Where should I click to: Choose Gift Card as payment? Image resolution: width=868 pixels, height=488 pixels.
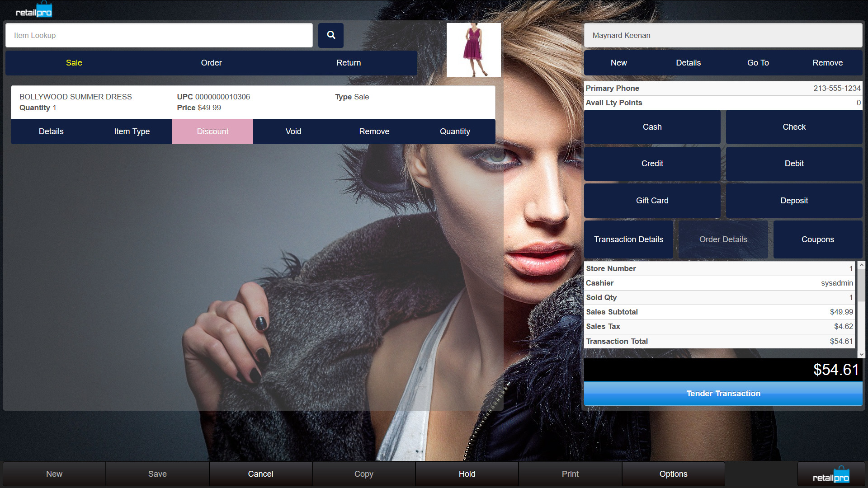click(652, 201)
